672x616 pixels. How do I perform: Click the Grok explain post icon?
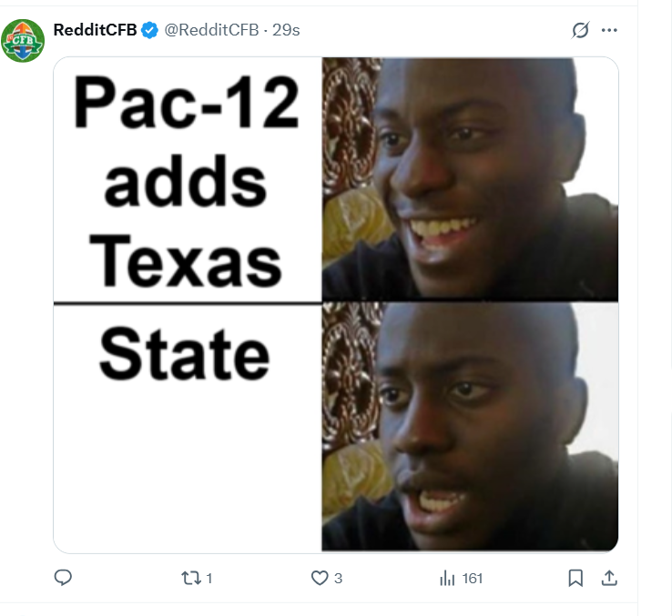[581, 30]
